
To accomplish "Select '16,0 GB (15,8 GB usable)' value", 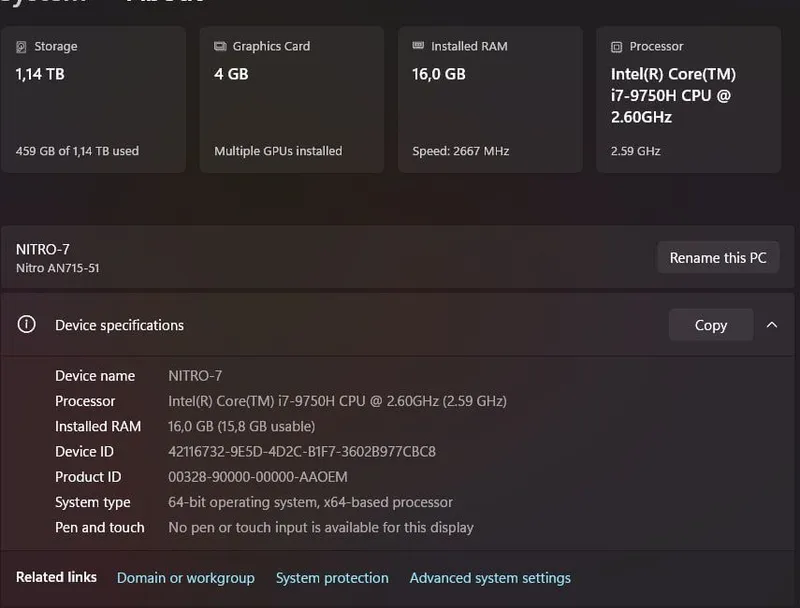I will click(241, 426).
